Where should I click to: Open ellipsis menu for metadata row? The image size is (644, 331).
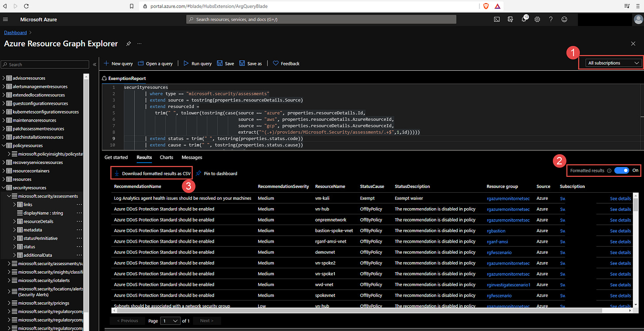[x=79, y=230]
